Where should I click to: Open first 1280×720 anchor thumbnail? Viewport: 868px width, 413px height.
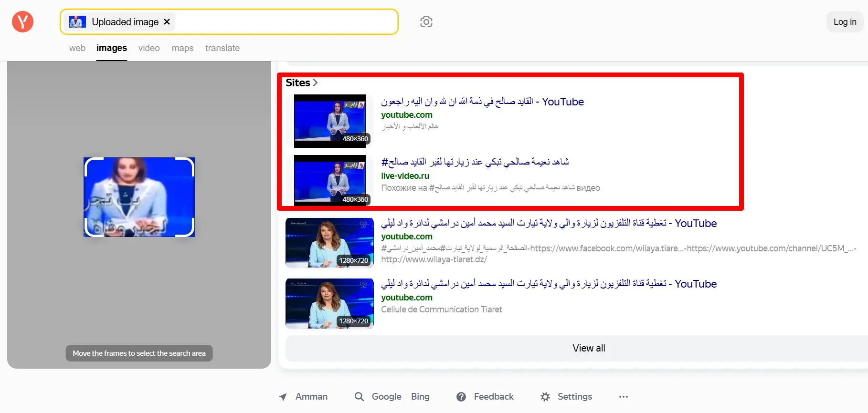(330, 243)
